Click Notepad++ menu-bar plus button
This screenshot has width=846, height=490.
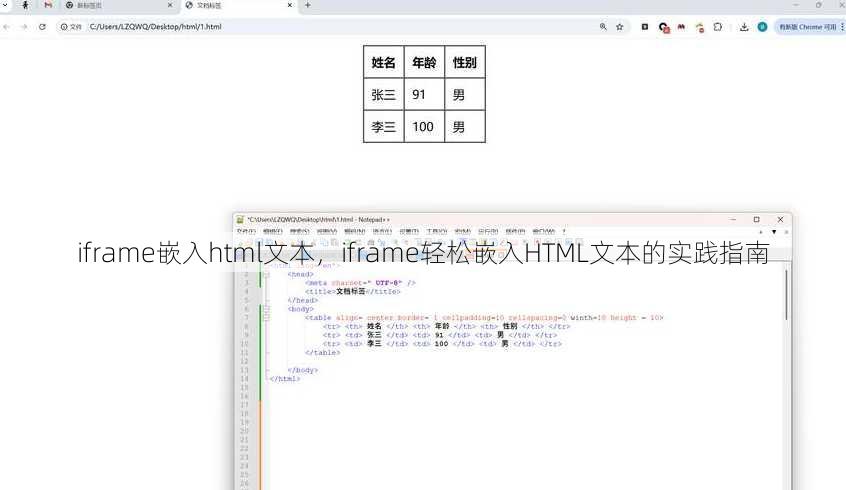[x=761, y=232]
